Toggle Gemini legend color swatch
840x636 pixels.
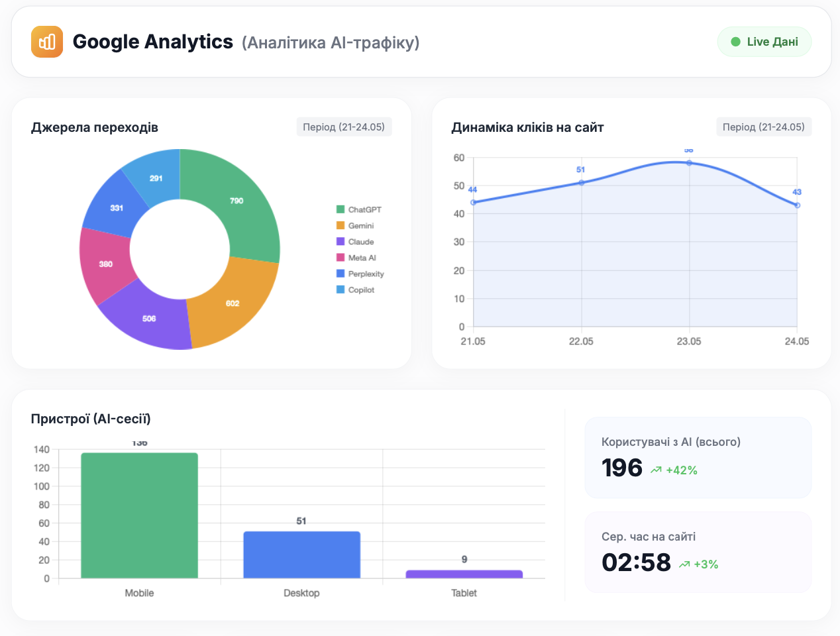point(341,225)
